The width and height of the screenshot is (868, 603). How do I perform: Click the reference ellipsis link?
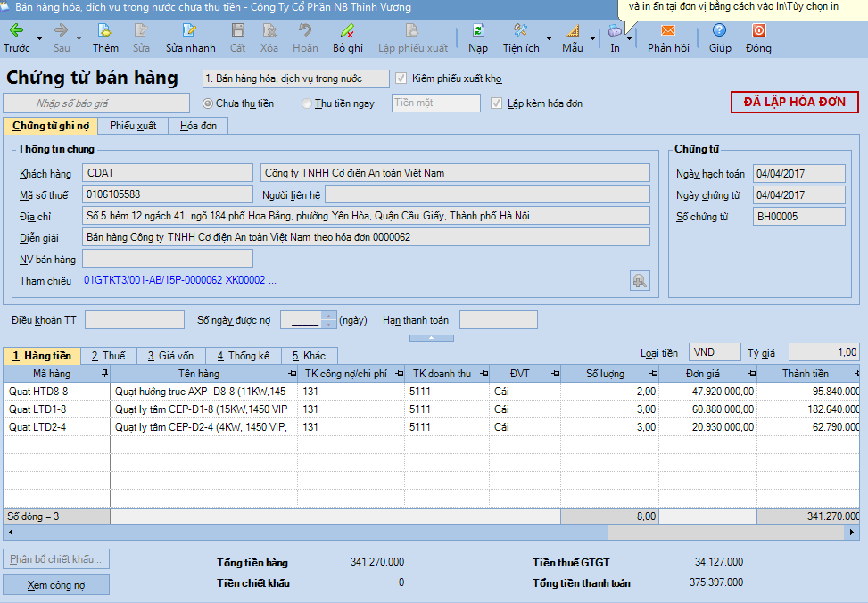(x=273, y=280)
